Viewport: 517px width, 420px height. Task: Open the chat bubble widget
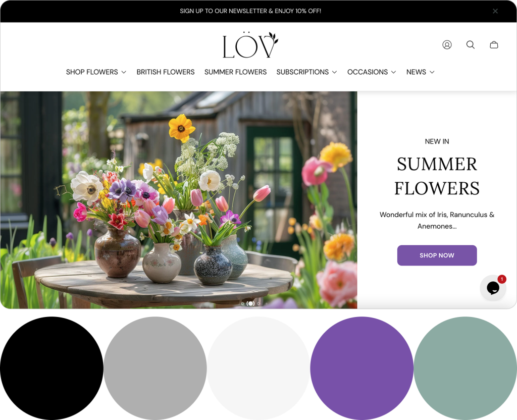pyautogui.click(x=493, y=288)
